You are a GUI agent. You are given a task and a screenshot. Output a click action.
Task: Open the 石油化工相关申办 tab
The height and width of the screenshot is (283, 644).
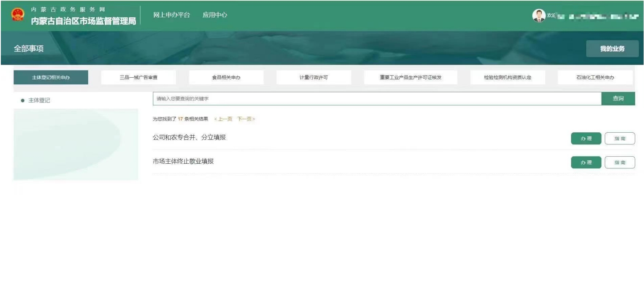coord(595,77)
